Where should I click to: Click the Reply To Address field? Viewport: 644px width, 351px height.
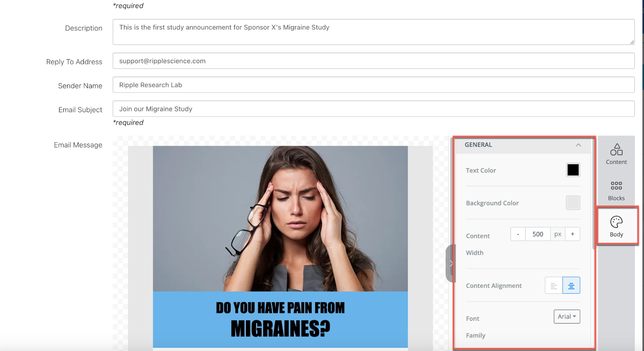373,61
